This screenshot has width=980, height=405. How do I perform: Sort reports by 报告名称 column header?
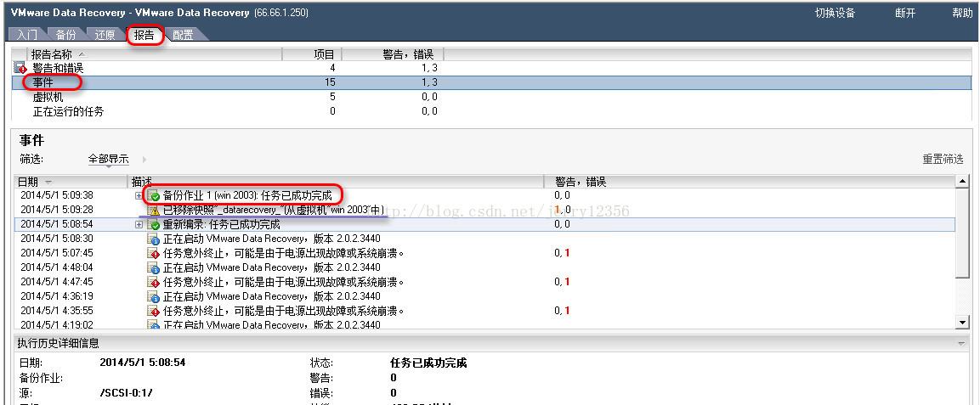pyautogui.click(x=155, y=55)
